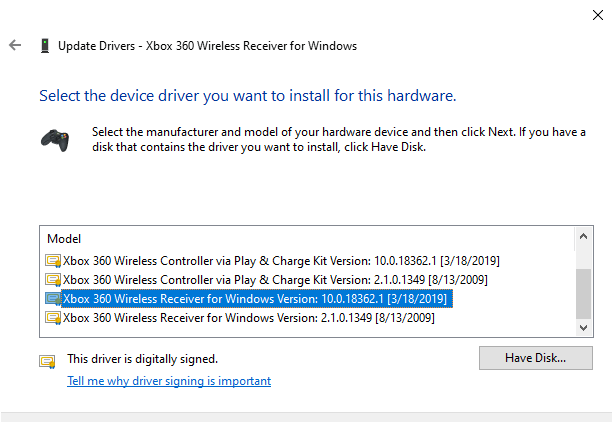Click driver icon for Play & Charge Kit 10.0.18362.1
The image size is (612, 422).
[x=53, y=261]
